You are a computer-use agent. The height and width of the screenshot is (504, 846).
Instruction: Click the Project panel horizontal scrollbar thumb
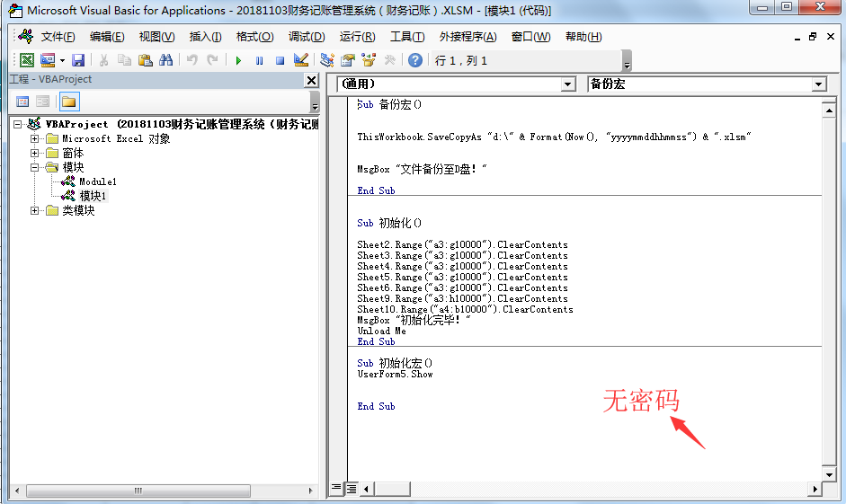tap(138, 491)
